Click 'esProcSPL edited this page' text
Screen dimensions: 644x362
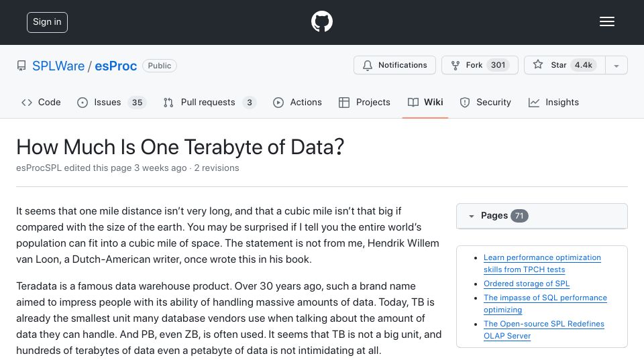tap(74, 168)
